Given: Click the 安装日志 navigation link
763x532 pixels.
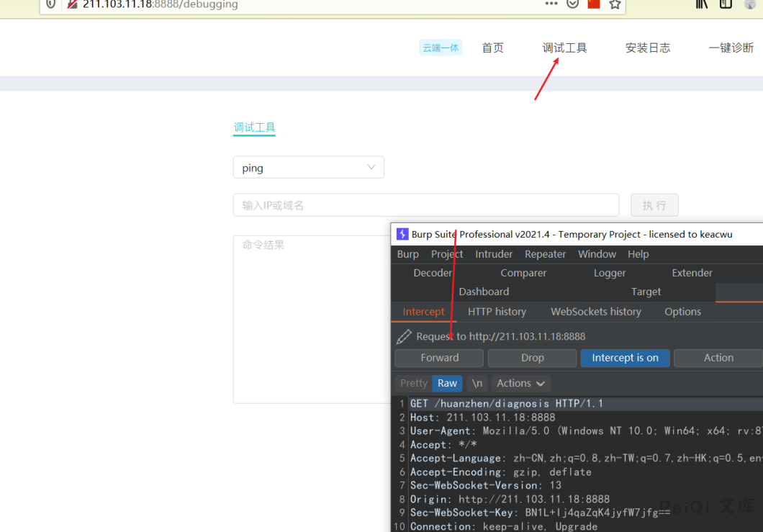Looking at the screenshot, I should (647, 48).
